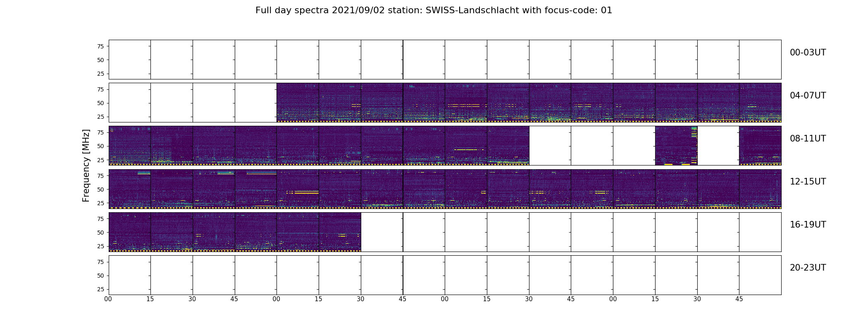Click the plot title mentioning SWISS-Landschlacht
This screenshot has width=868, height=331.
pos(434,10)
